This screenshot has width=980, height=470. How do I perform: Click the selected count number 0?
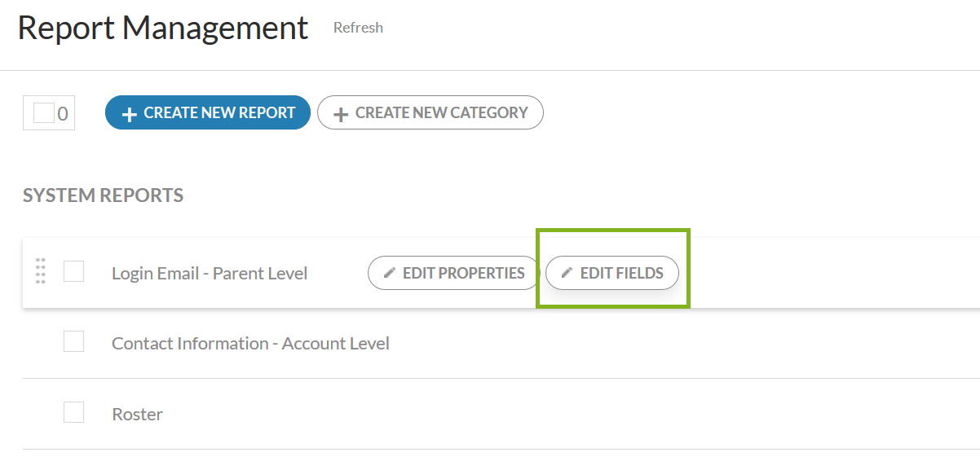(x=63, y=114)
